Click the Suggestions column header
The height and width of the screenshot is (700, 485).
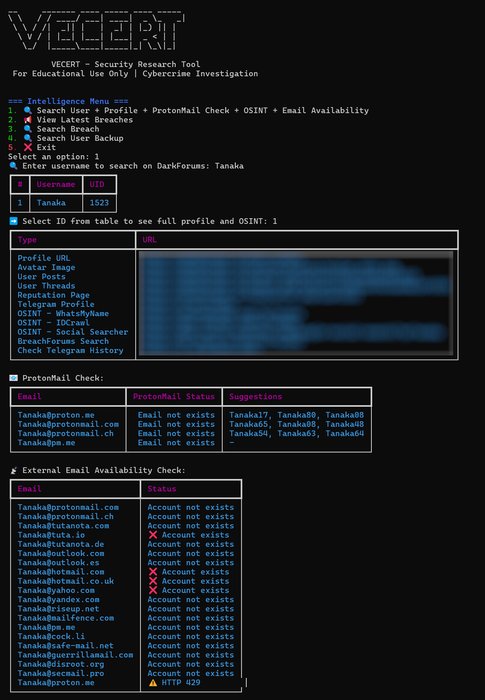click(255, 396)
